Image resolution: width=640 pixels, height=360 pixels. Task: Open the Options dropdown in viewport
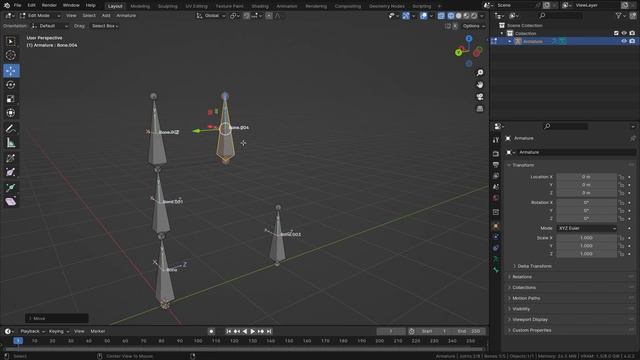473,26
